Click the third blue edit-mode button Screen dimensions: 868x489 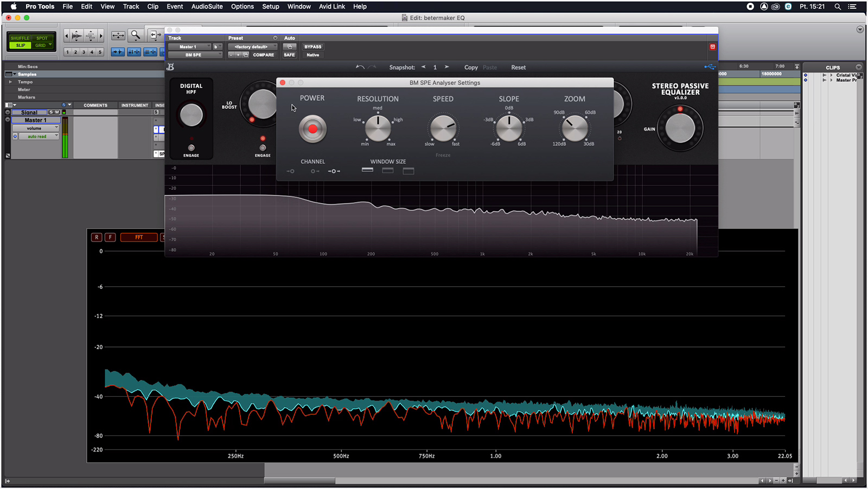pyautogui.click(x=150, y=52)
